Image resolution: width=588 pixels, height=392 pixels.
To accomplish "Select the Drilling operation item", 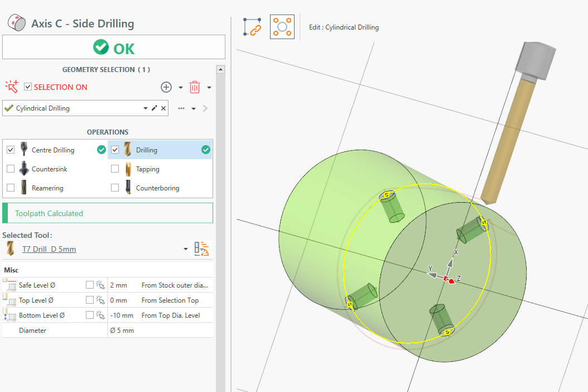I will (147, 150).
